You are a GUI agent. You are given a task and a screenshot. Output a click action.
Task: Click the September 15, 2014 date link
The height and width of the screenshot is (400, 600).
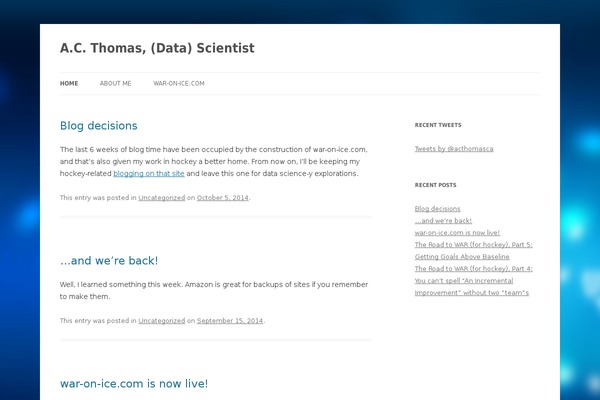coord(230,321)
